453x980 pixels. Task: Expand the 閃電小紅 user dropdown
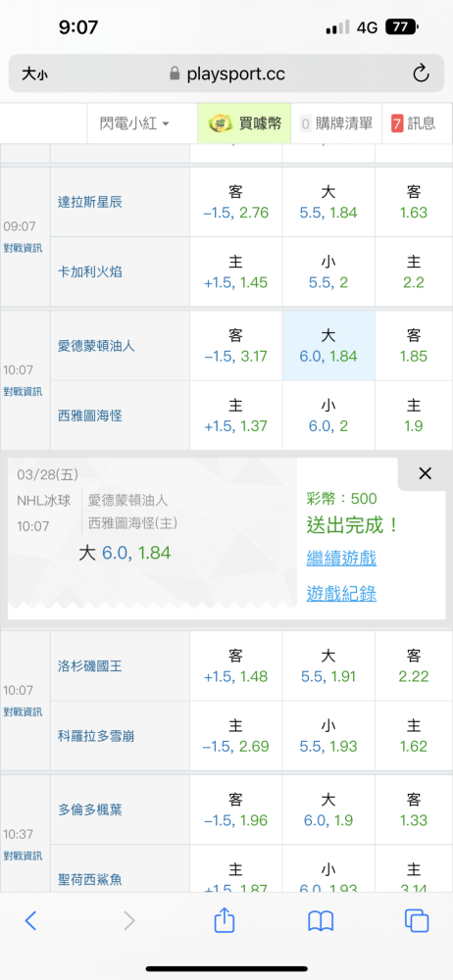click(x=134, y=123)
